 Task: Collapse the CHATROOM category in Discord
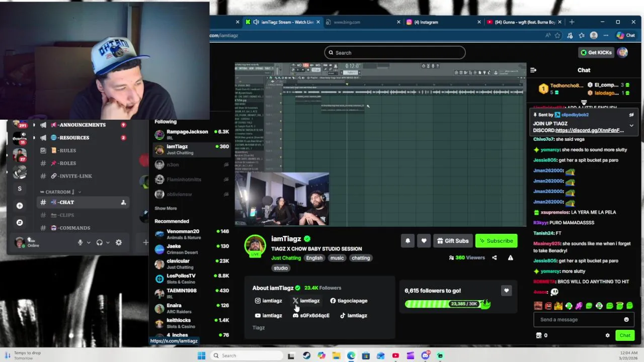click(60, 192)
